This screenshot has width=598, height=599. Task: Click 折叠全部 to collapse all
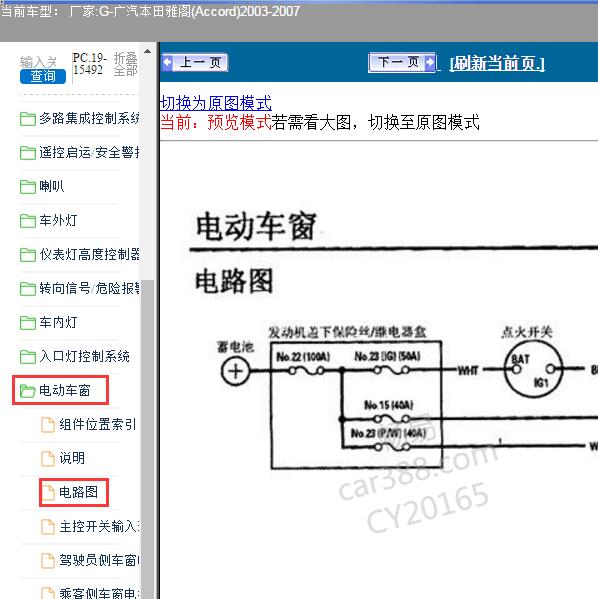pos(125,64)
